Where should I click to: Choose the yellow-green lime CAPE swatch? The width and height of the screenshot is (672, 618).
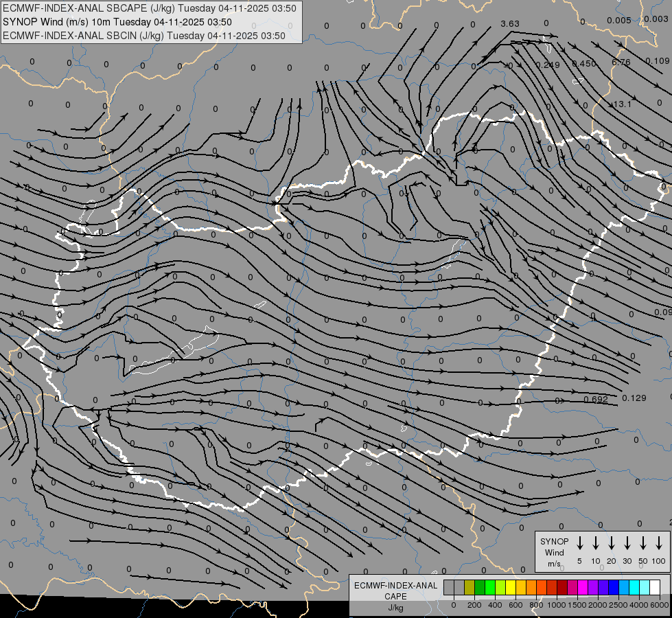[x=500, y=588]
